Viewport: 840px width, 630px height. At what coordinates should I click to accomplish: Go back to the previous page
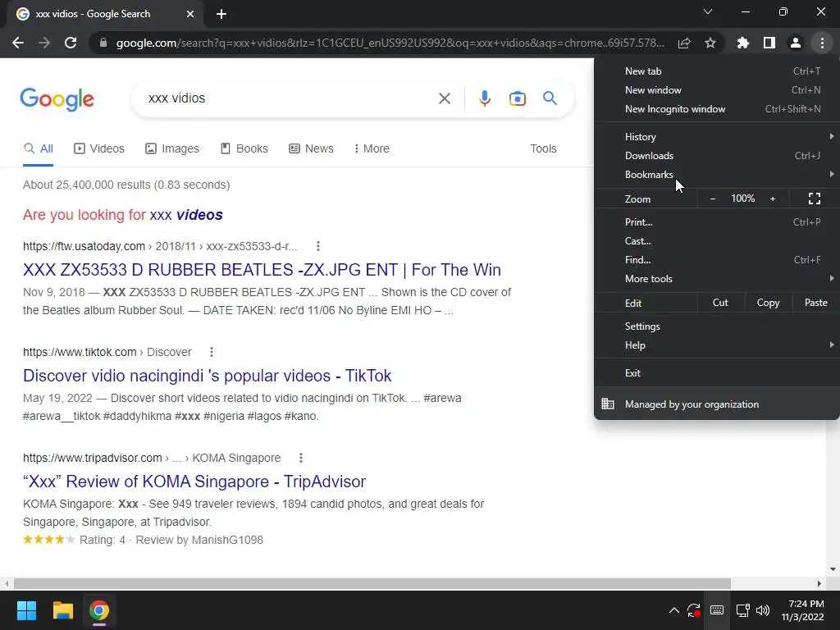click(18, 43)
